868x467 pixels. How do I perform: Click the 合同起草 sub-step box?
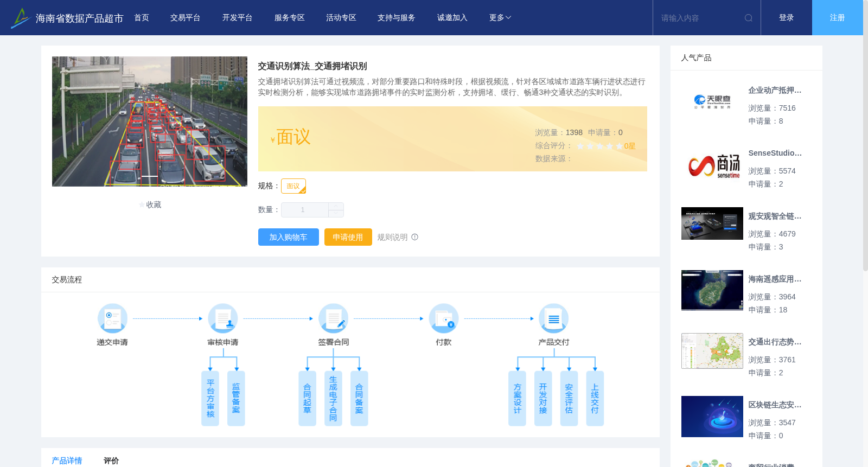tap(307, 399)
